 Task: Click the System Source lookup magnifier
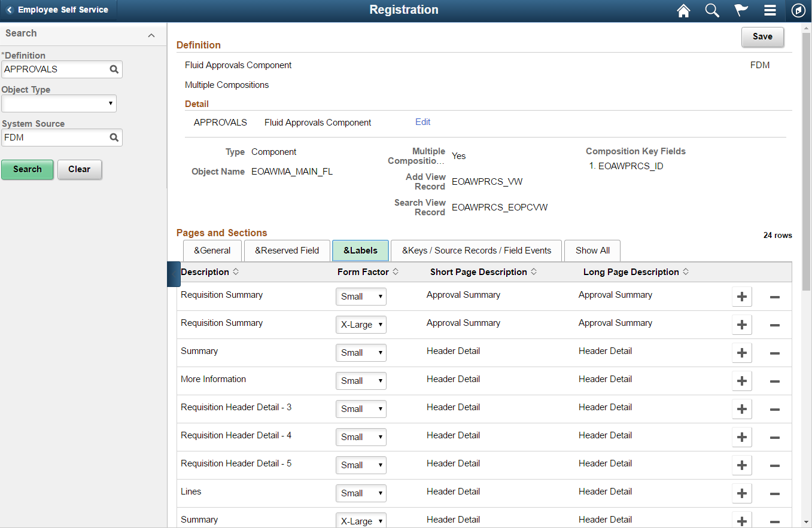(114, 138)
